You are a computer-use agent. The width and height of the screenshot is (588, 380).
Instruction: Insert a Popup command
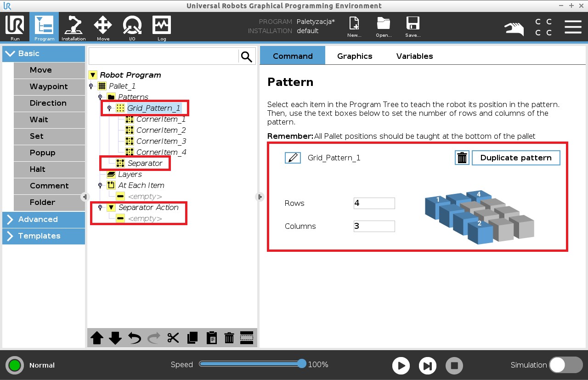click(49, 153)
